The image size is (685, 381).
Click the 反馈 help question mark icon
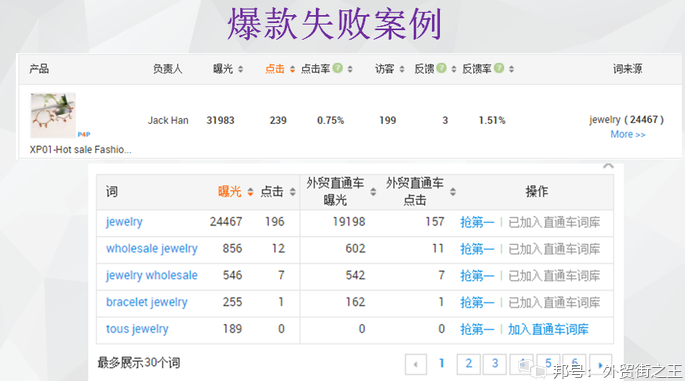point(441,68)
